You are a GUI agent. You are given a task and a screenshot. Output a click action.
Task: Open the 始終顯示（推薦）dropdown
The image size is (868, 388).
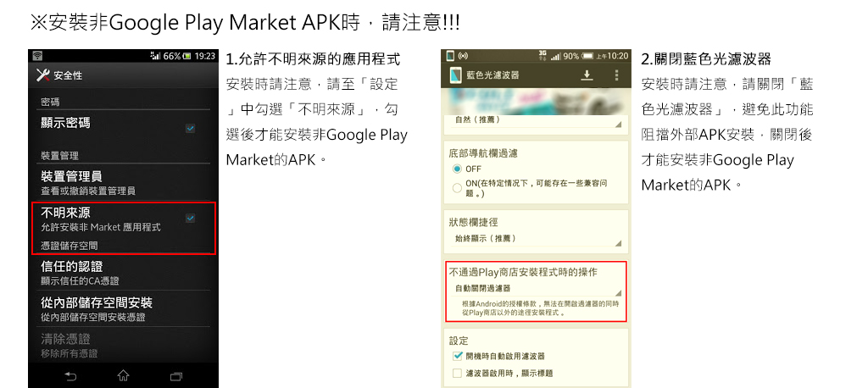537,239
